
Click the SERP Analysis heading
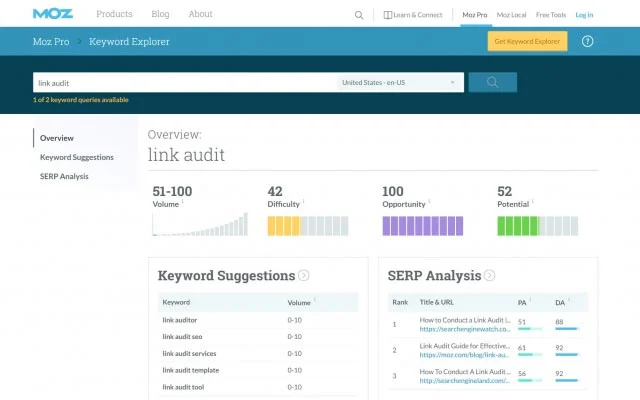click(x=434, y=276)
